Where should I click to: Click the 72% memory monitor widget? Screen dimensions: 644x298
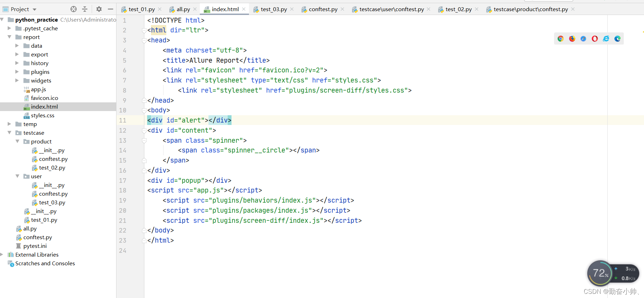pos(600,273)
